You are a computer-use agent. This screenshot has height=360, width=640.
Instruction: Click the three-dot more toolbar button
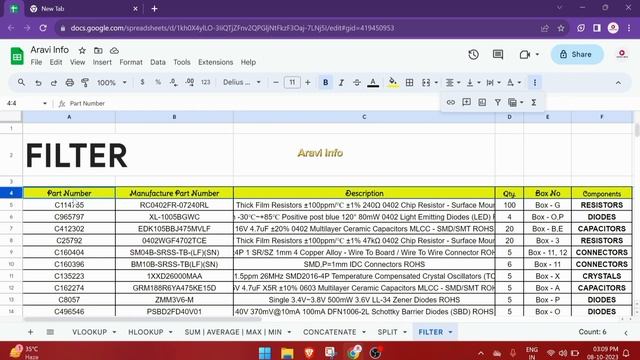tap(535, 82)
